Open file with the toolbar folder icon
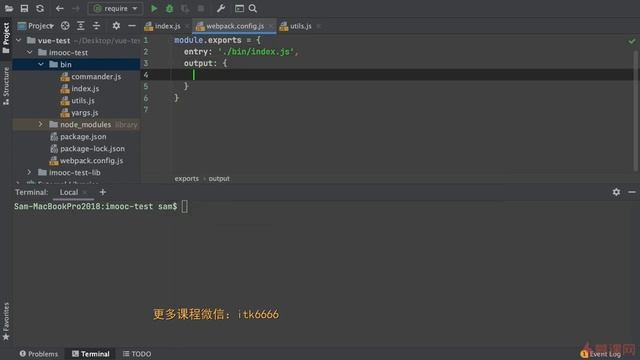The height and width of the screenshot is (360, 640). coord(9,8)
